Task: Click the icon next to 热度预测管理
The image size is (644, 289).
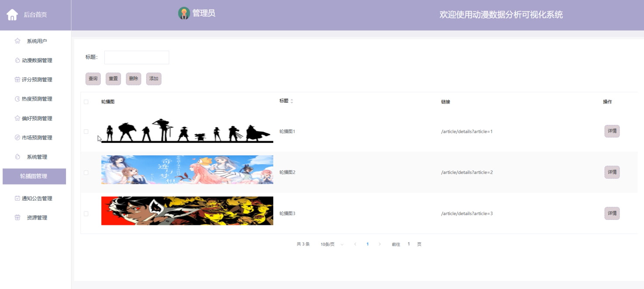Action: click(x=17, y=99)
